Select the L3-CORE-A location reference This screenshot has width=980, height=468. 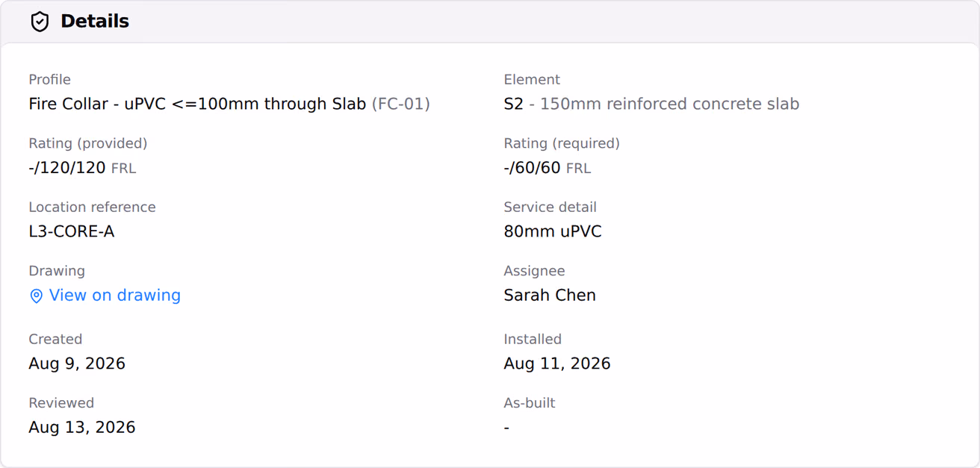coord(72,231)
